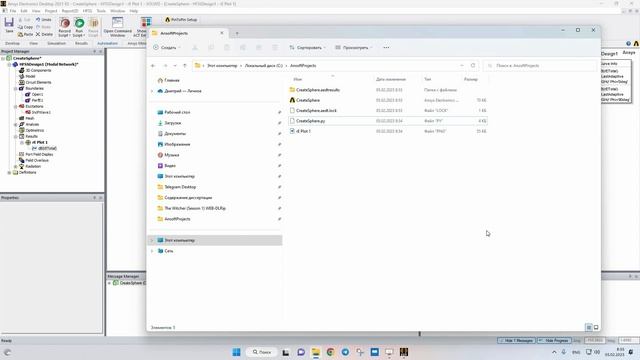640x360 pixels.
Task: Collapse the HFSSDesign1 tree node
Action: point(9,64)
